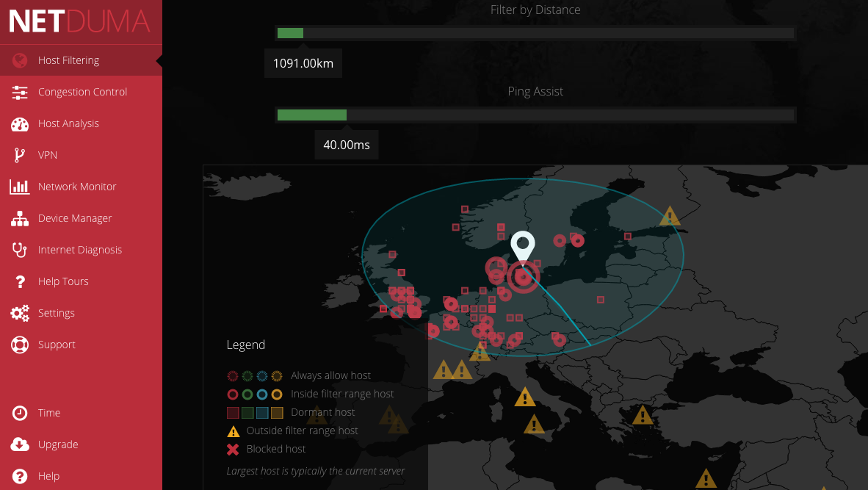Open the Help entry at sidebar bottom

[48, 476]
